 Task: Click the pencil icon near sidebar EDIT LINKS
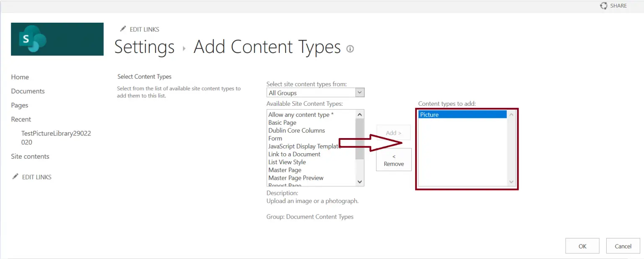[x=16, y=177]
